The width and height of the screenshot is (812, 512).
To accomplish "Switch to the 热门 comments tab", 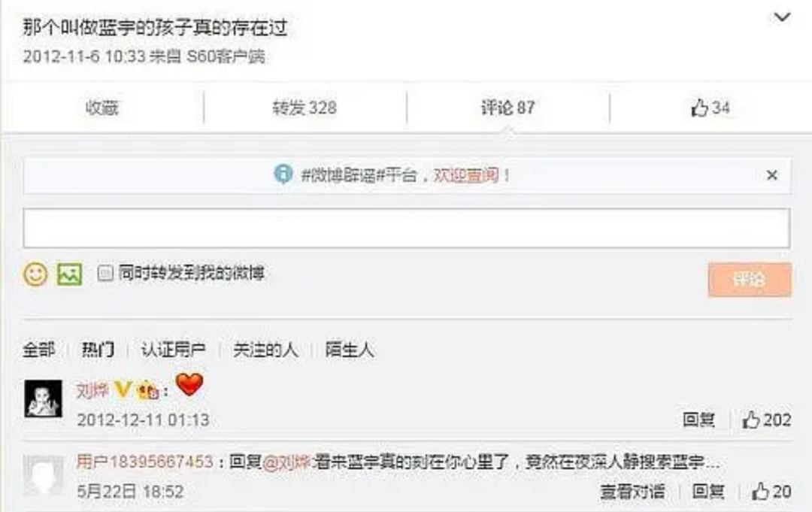I will tap(97, 350).
